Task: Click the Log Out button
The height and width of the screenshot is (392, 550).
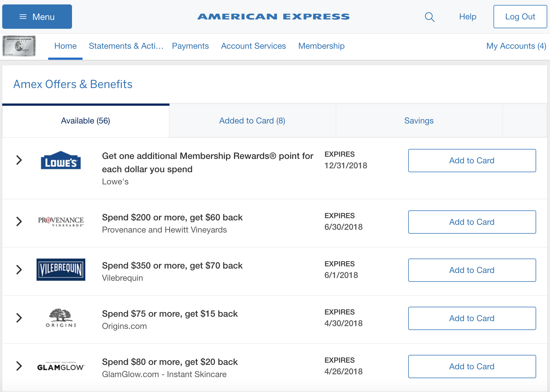Action: (520, 17)
